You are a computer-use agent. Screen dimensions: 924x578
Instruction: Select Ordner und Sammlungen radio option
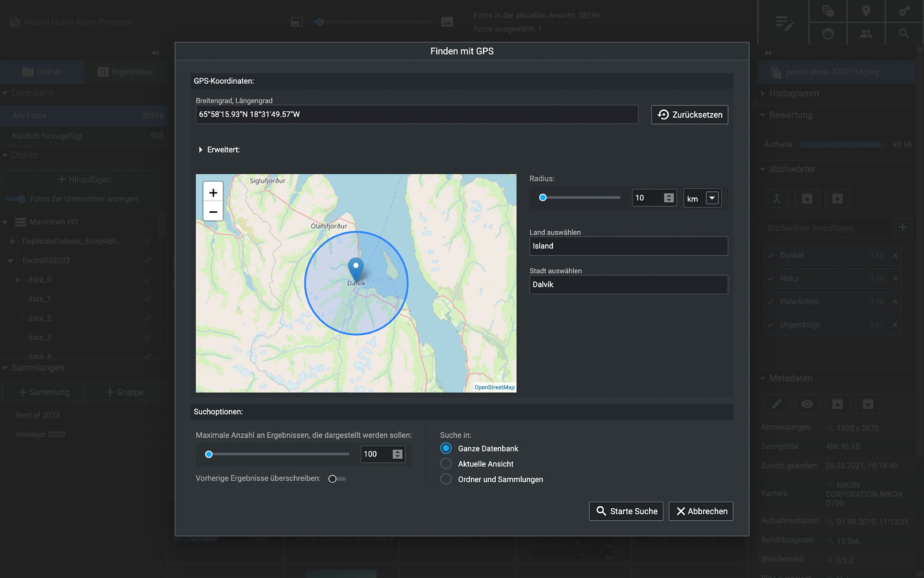[446, 479]
